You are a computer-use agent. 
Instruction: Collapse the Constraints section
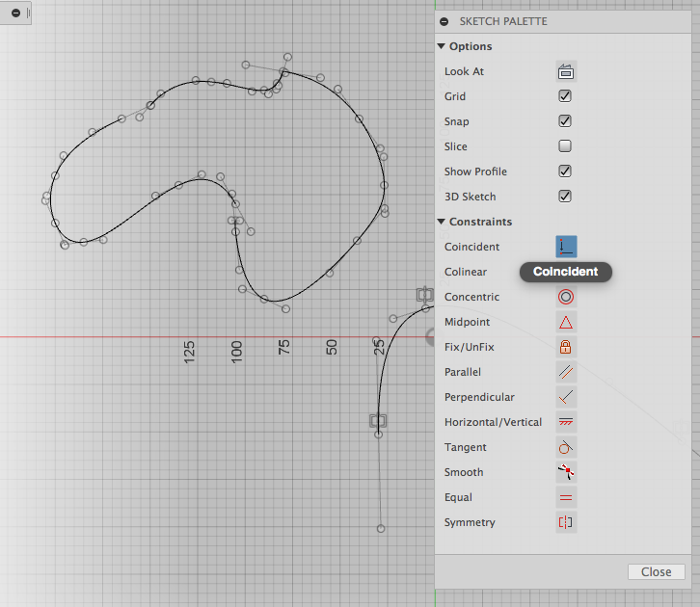tap(442, 222)
